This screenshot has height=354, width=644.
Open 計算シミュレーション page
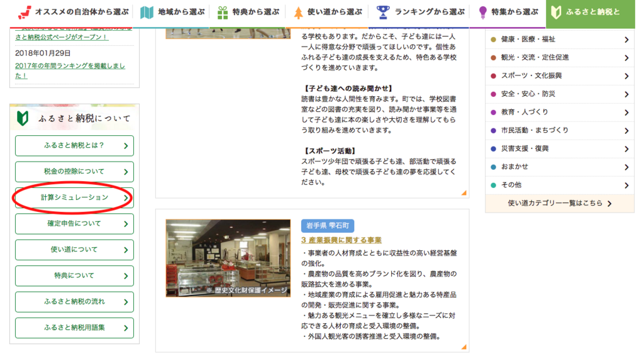tap(74, 197)
